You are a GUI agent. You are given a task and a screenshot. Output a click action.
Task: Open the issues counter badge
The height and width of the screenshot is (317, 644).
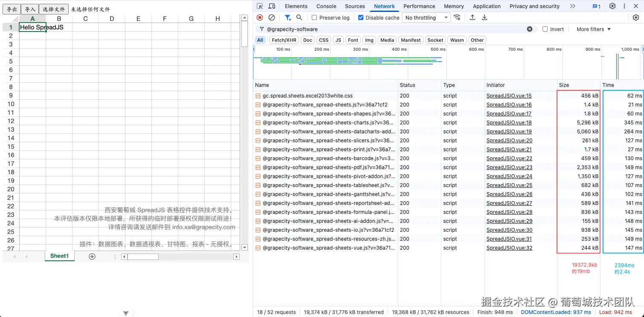click(x=597, y=6)
